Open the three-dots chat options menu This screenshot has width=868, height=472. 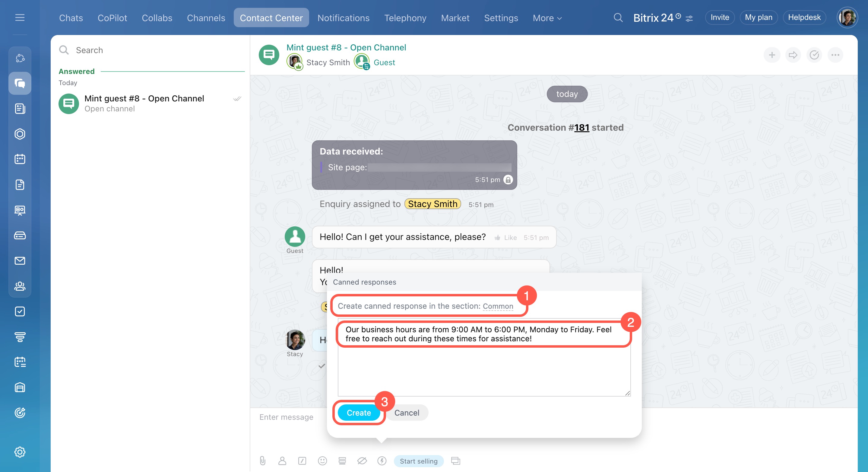[835, 55]
